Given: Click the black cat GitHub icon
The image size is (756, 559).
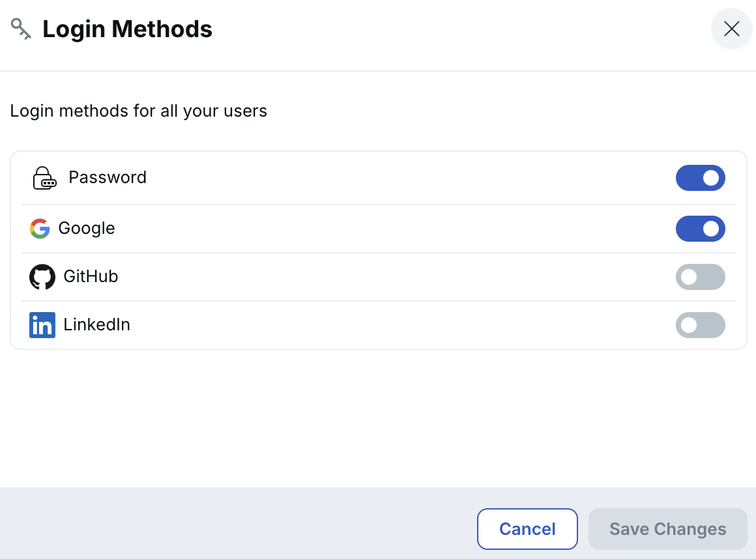Looking at the screenshot, I should pyautogui.click(x=42, y=276).
